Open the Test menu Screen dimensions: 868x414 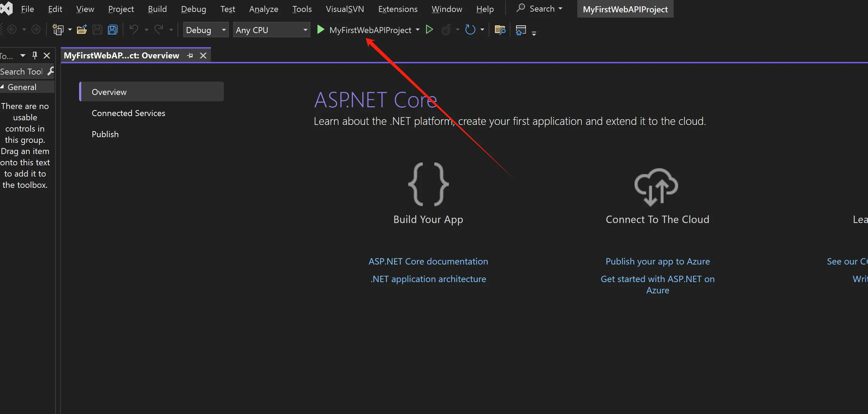(227, 9)
